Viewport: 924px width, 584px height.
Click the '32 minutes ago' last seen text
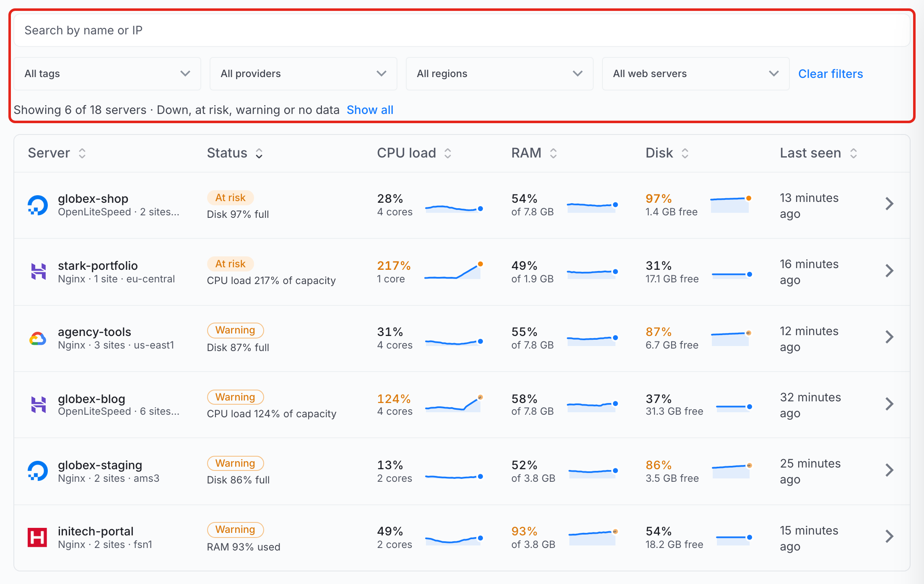coord(810,405)
